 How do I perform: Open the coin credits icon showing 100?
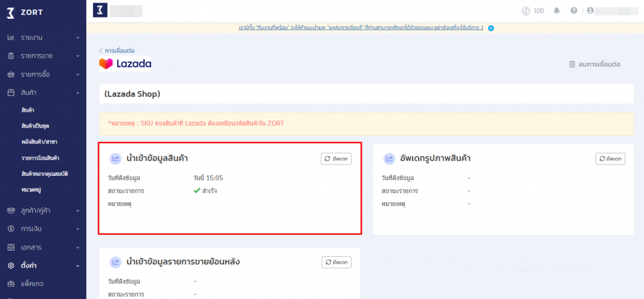click(526, 11)
